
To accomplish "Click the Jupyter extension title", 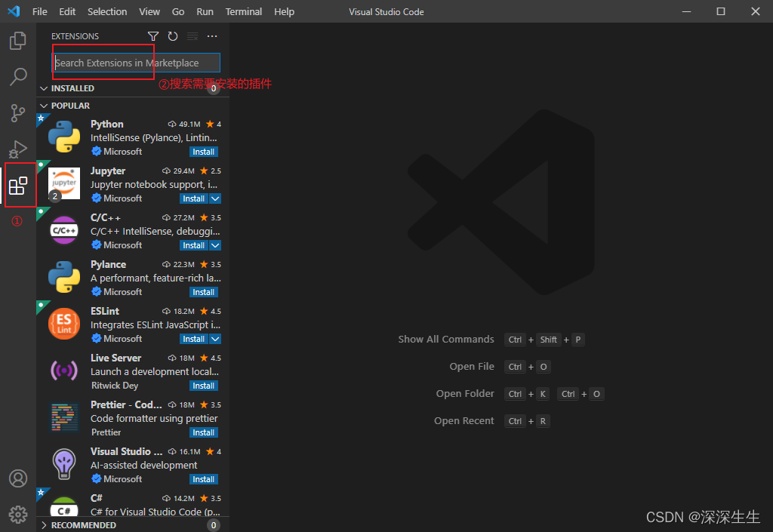I will (108, 171).
